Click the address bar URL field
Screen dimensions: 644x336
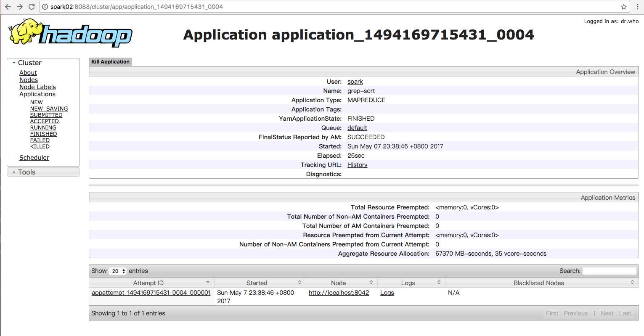click(334, 7)
